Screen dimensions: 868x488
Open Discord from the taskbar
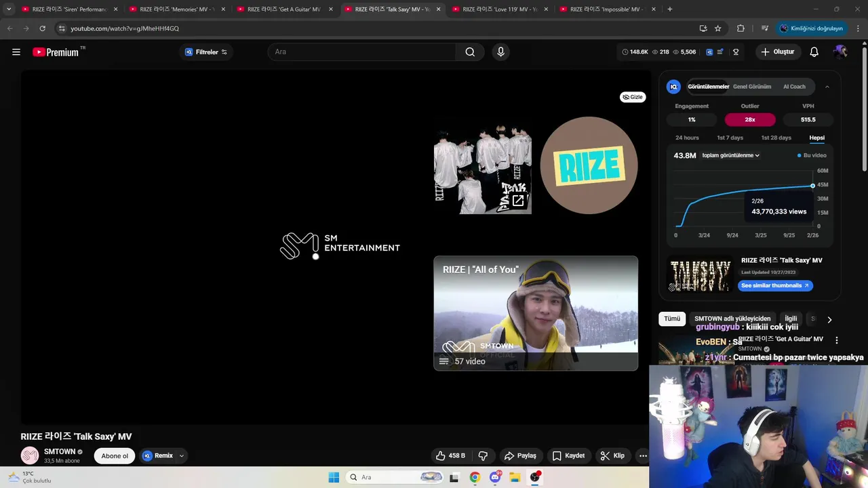coord(495,477)
